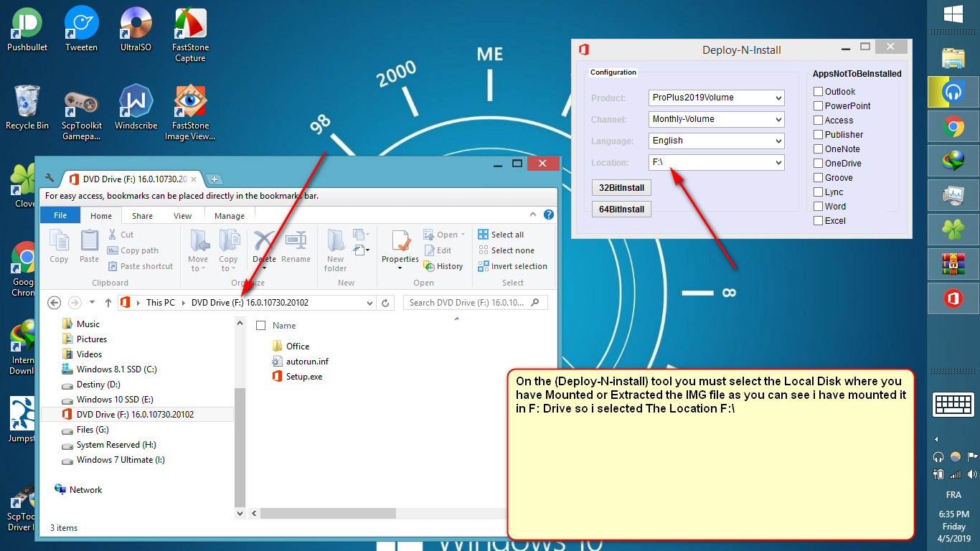Switch to the View ribbon tab
The height and width of the screenshot is (551, 980).
(x=182, y=216)
